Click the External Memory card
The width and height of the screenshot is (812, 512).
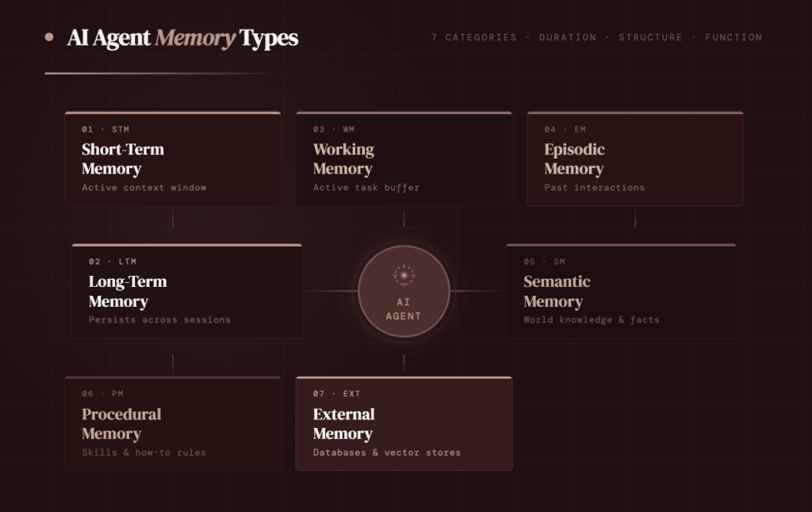coord(404,424)
